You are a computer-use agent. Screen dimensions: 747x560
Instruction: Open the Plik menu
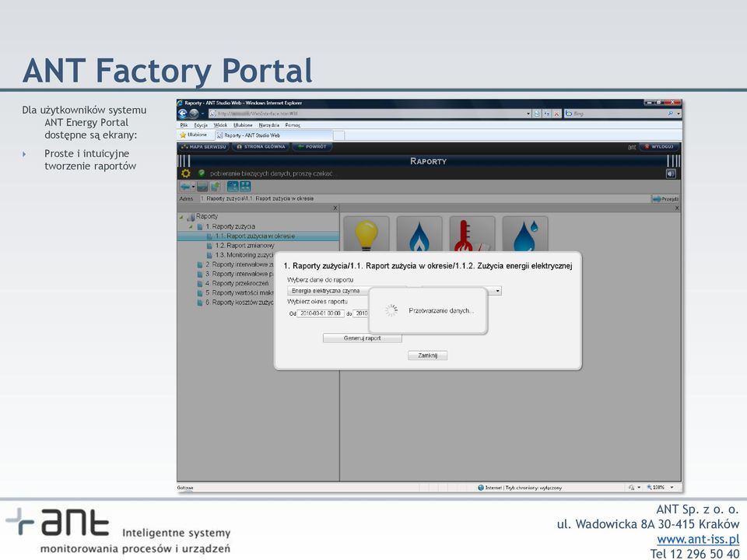tap(184, 125)
